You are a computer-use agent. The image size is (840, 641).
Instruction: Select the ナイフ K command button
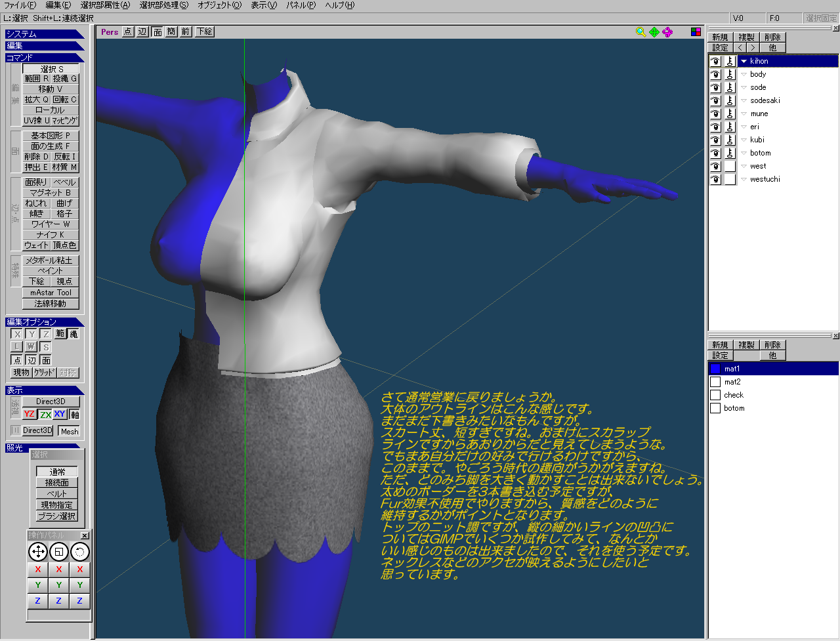pos(51,234)
